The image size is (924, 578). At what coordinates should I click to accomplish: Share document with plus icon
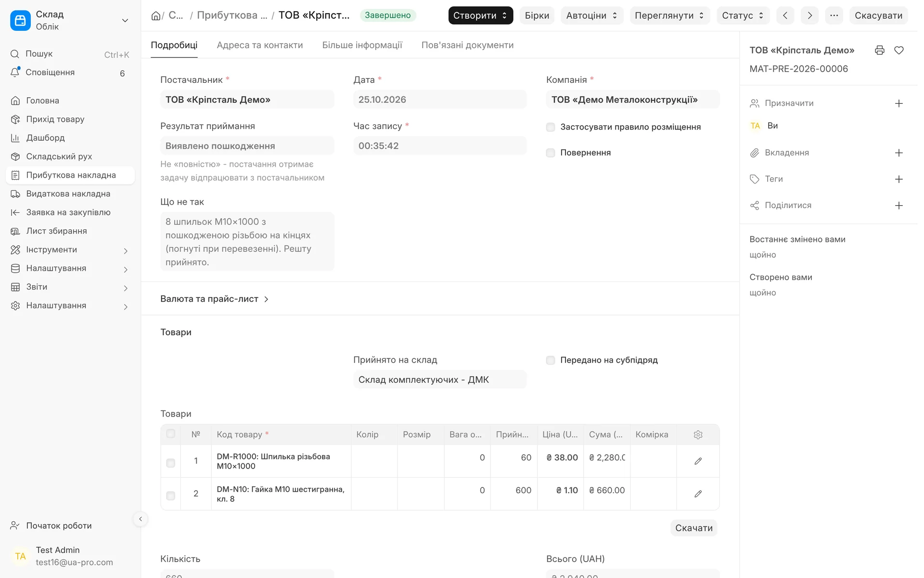(899, 206)
